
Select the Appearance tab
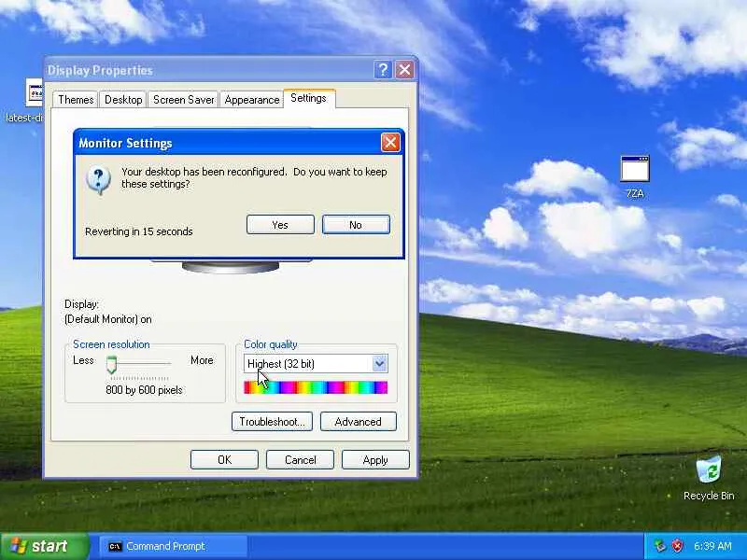[251, 100]
